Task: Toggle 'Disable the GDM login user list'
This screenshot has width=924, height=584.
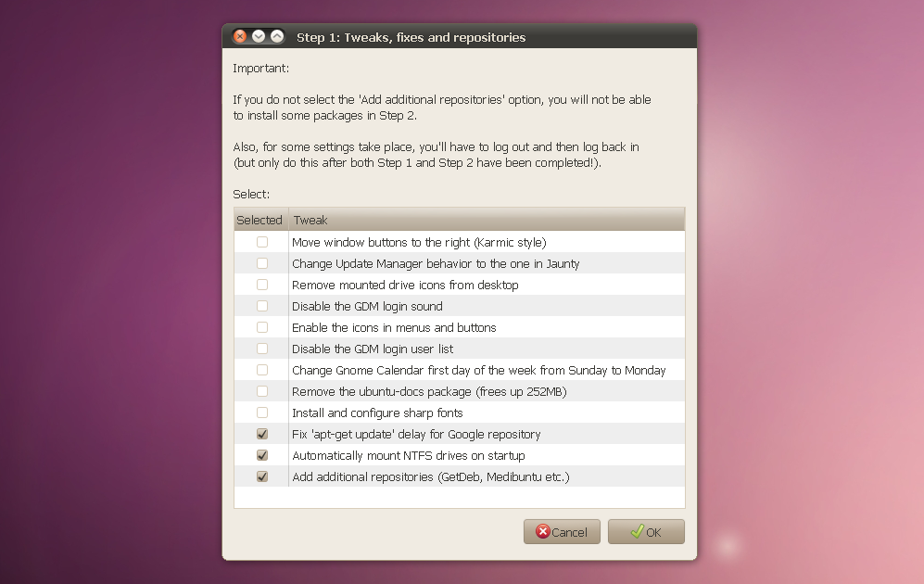Action: [x=262, y=349]
